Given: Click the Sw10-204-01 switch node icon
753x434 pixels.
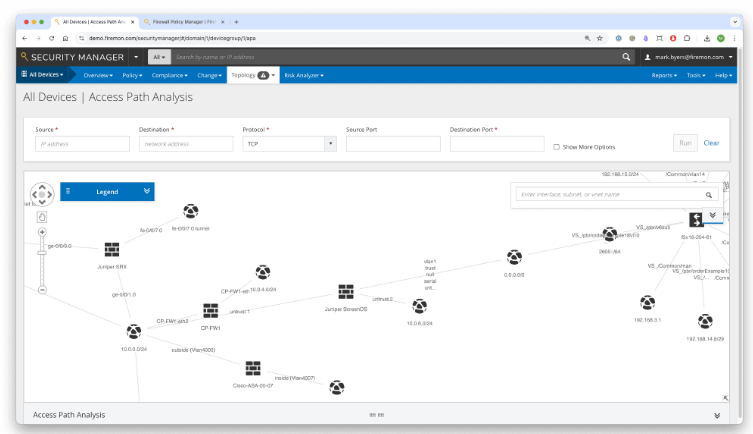Looking at the screenshot, I should coord(696,220).
